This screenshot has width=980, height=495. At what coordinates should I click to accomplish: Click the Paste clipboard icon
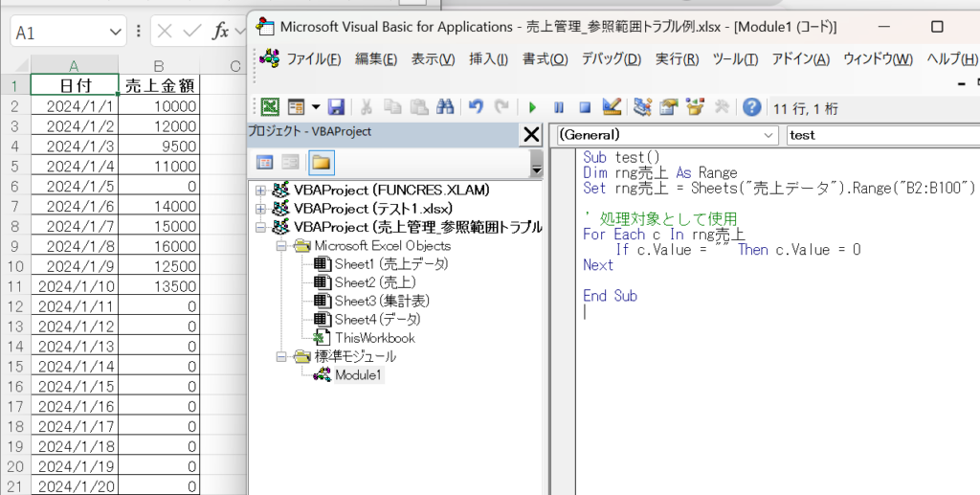tap(419, 107)
